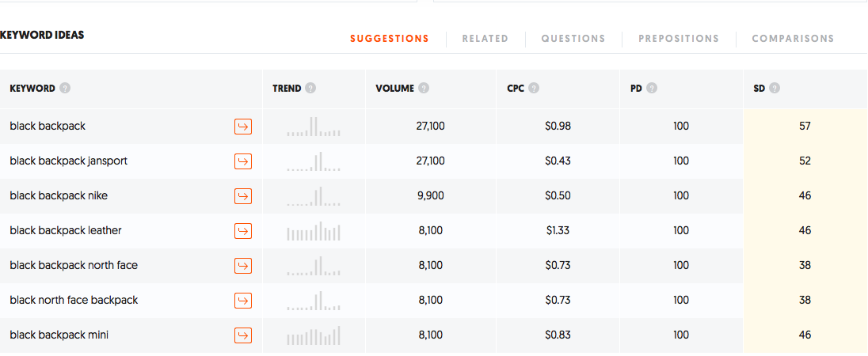Switch to the Related tab

pyautogui.click(x=485, y=38)
